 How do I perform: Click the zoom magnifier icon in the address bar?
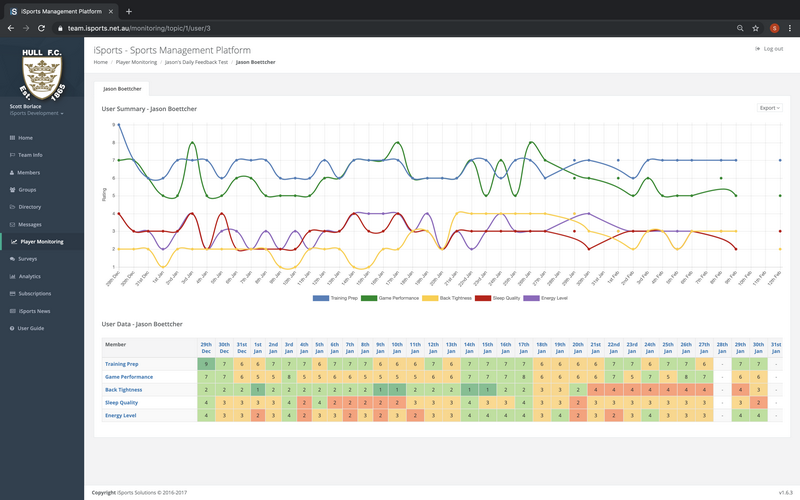click(x=740, y=28)
